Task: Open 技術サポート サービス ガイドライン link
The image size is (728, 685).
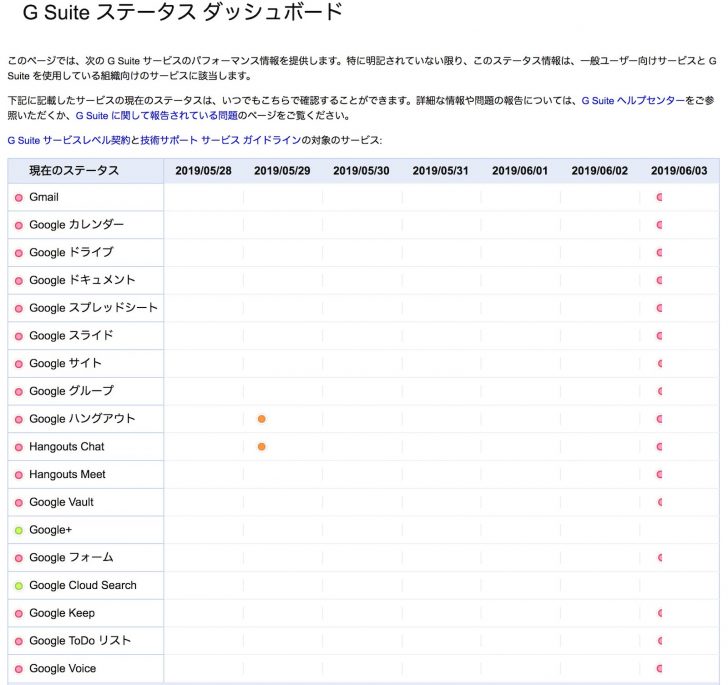Action: point(221,140)
